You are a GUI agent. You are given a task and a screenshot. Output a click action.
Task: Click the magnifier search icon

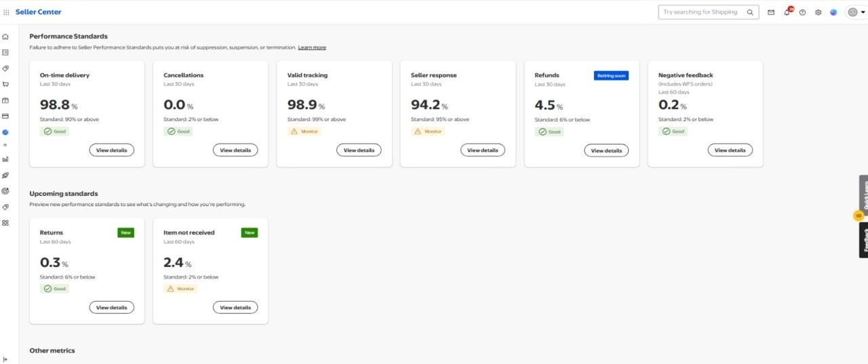pos(750,12)
